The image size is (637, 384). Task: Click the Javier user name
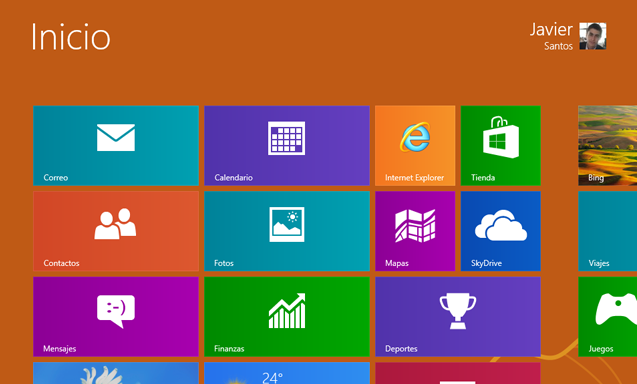tap(551, 30)
